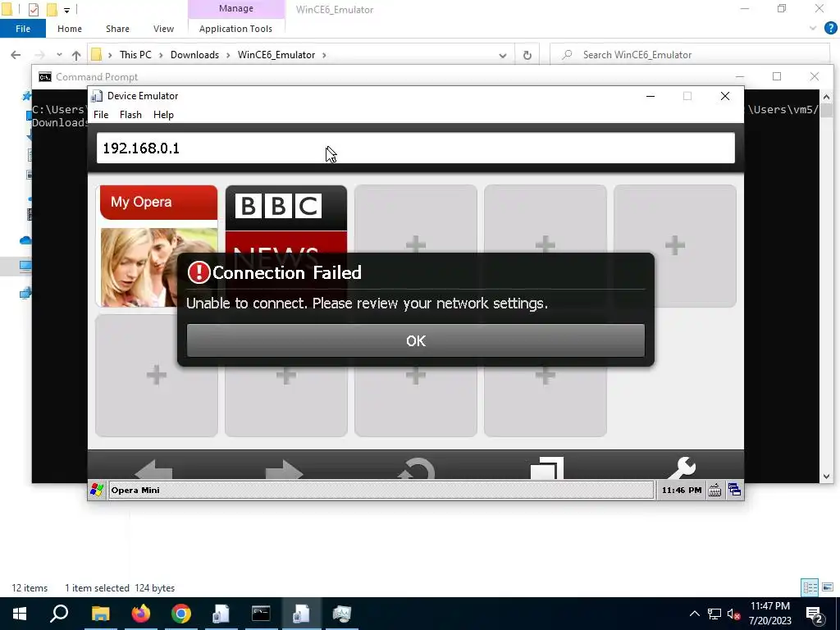Open the My Opera speed dial tile

pos(157,246)
